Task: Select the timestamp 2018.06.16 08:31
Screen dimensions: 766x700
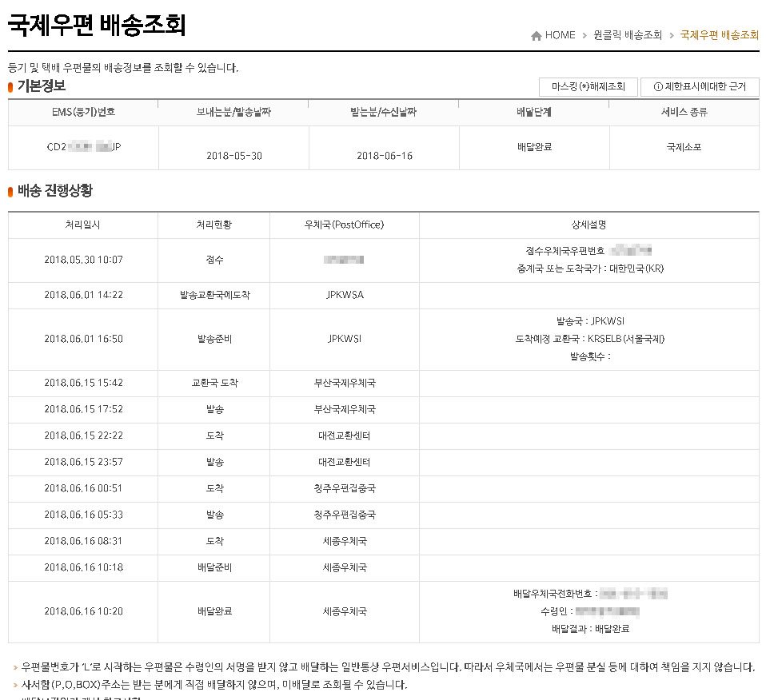Action: point(83,541)
